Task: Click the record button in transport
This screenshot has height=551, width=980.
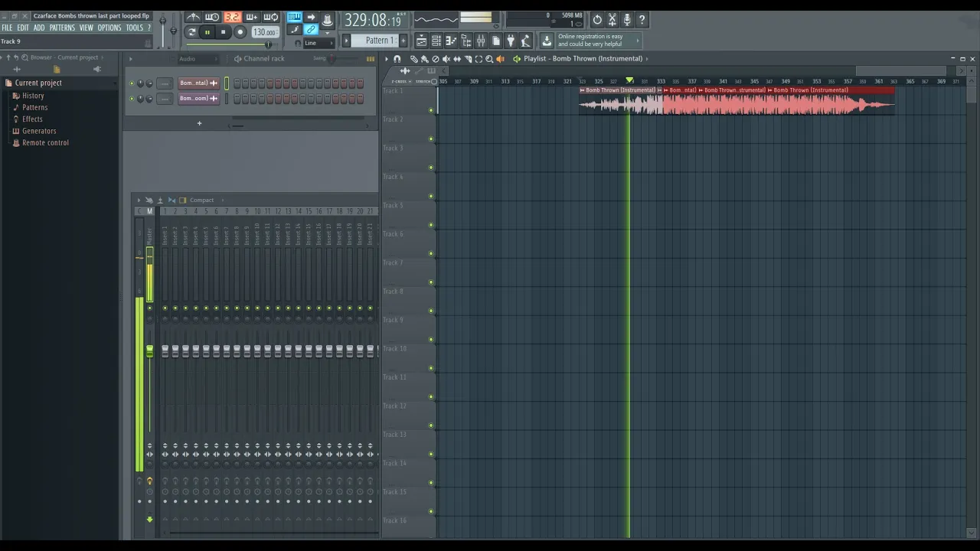Action: pyautogui.click(x=240, y=32)
